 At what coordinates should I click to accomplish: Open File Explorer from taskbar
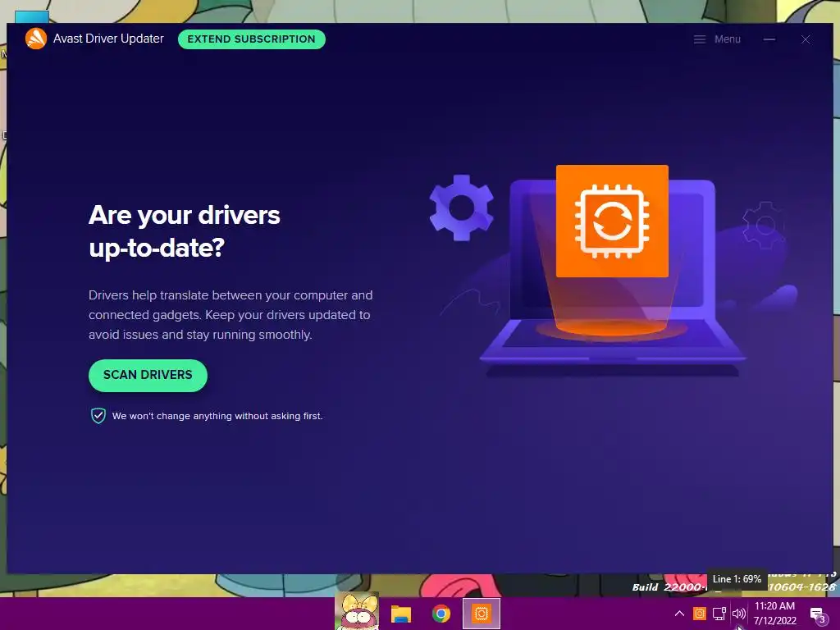coord(400,614)
